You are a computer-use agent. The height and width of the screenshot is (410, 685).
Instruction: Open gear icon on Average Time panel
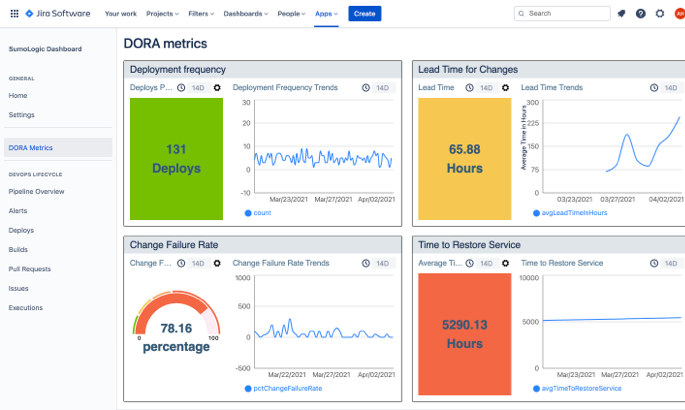tap(505, 263)
